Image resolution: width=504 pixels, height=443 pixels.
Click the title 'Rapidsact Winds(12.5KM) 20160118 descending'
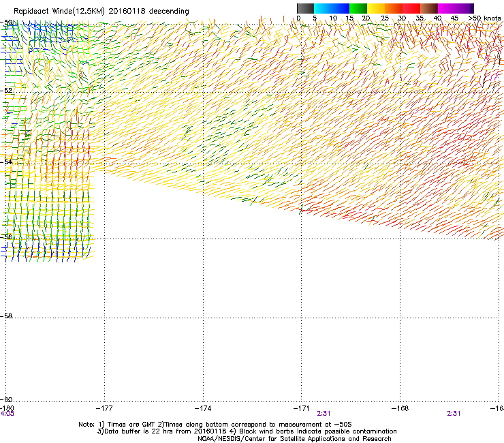[x=101, y=12]
